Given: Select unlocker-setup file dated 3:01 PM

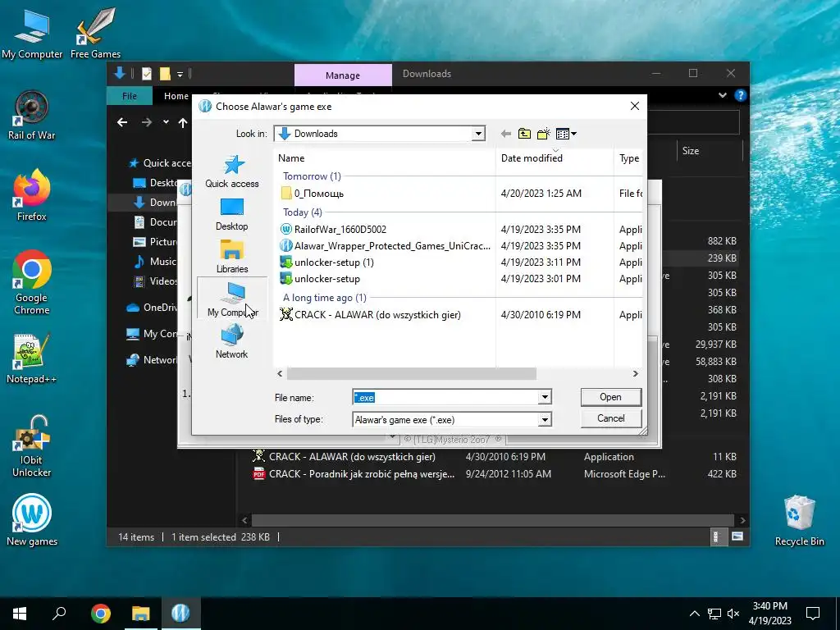Looking at the screenshot, I should click(326, 279).
